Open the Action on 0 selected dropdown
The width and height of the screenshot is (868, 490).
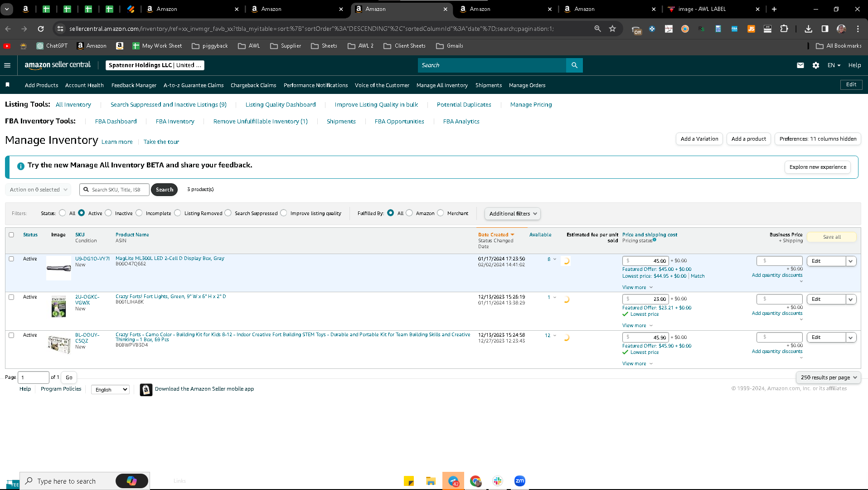tap(39, 190)
